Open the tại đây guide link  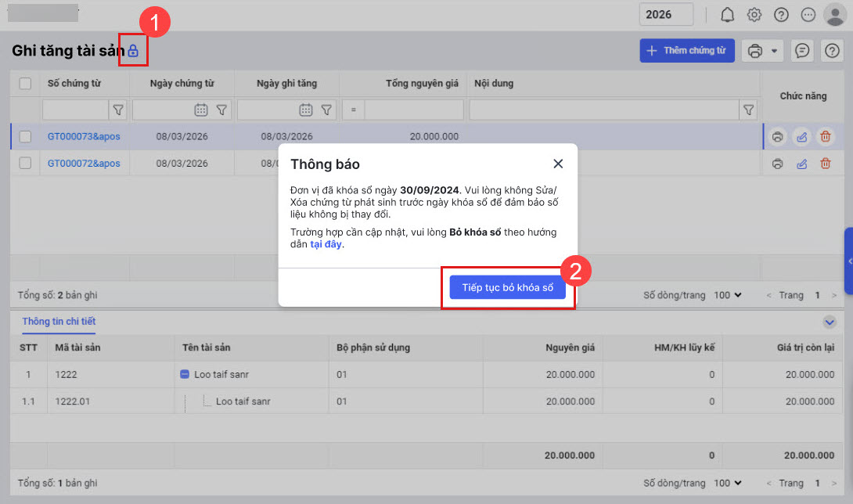click(326, 244)
